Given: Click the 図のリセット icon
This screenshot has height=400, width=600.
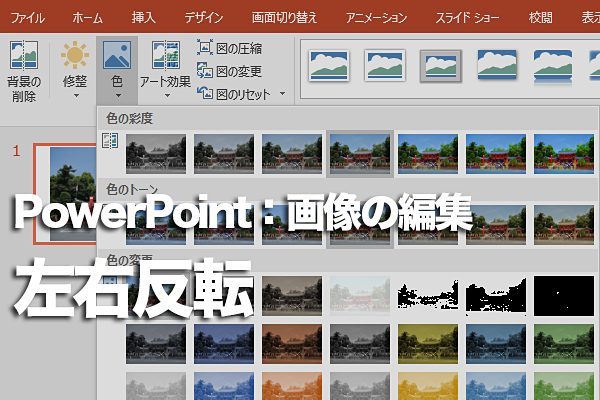Looking at the screenshot, I should 205,93.
